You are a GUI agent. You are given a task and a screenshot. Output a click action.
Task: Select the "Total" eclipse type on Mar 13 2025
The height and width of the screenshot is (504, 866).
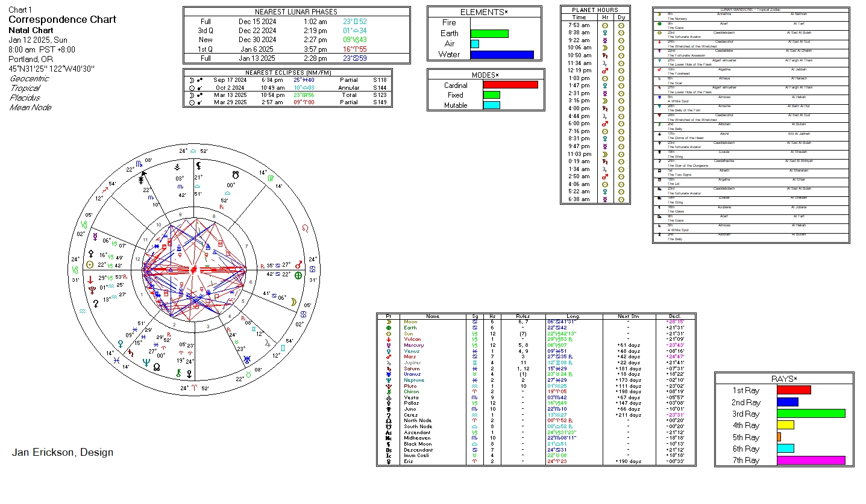click(348, 95)
